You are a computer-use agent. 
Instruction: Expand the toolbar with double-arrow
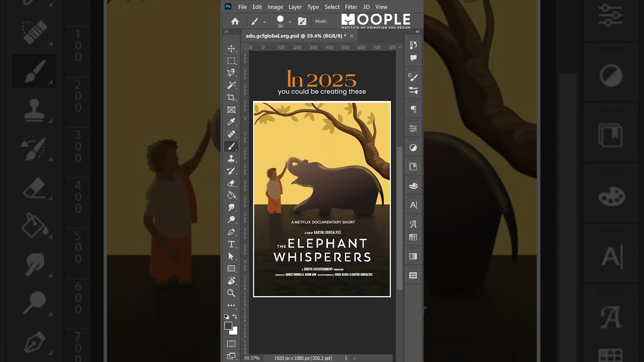tap(226, 32)
